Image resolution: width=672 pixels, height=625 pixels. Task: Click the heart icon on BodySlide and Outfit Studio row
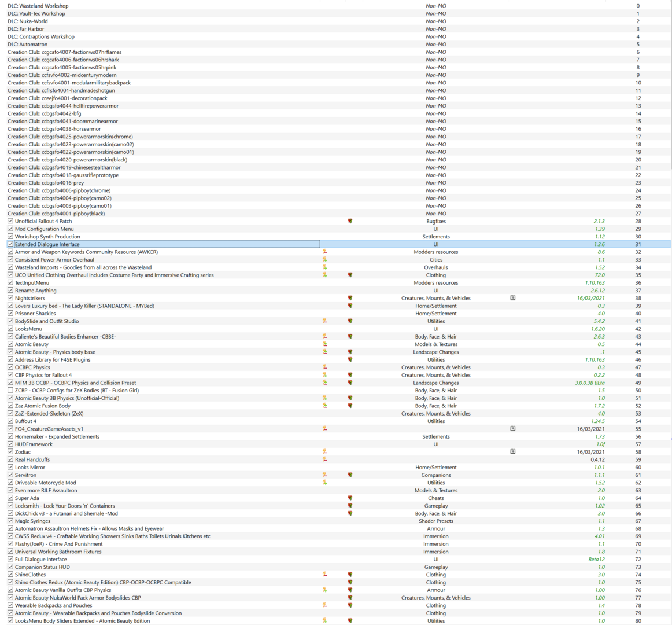[x=350, y=321]
